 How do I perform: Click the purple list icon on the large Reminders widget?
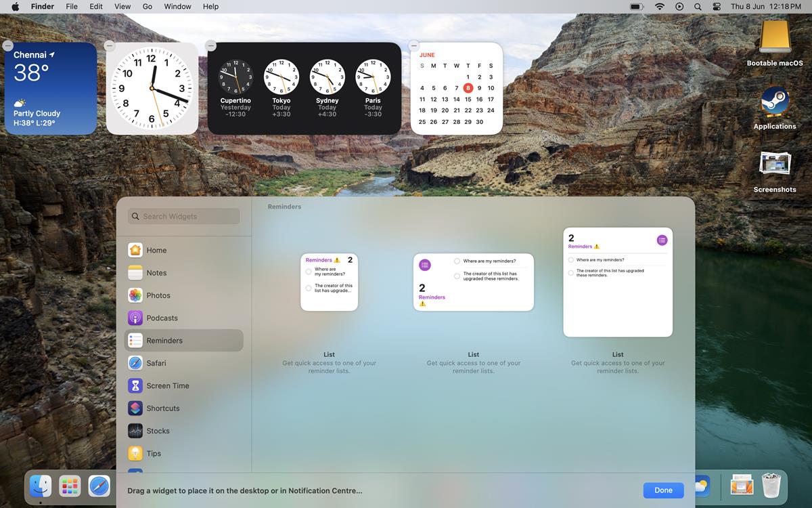point(662,240)
